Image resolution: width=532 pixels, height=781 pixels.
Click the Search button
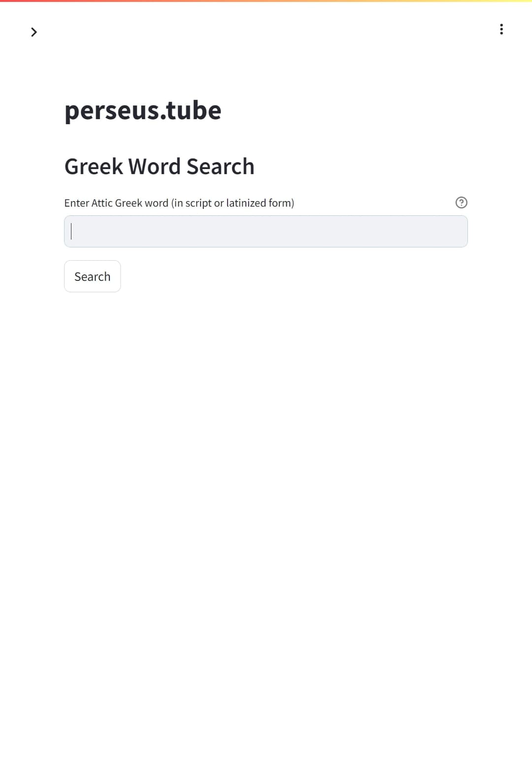click(x=93, y=276)
